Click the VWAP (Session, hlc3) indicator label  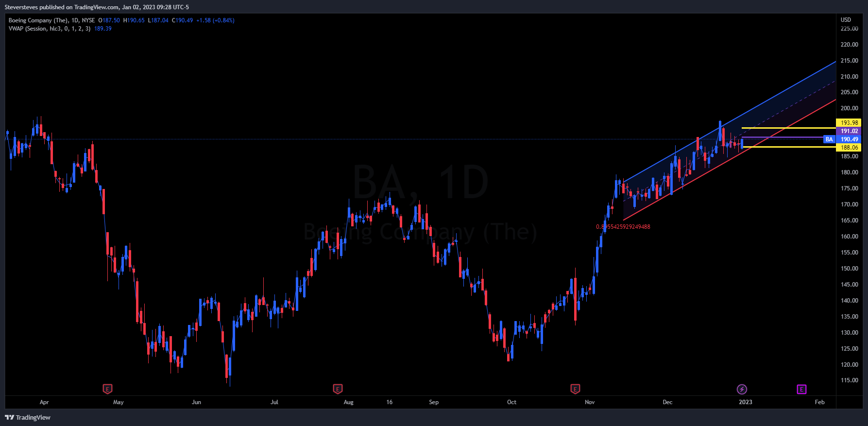[50, 29]
